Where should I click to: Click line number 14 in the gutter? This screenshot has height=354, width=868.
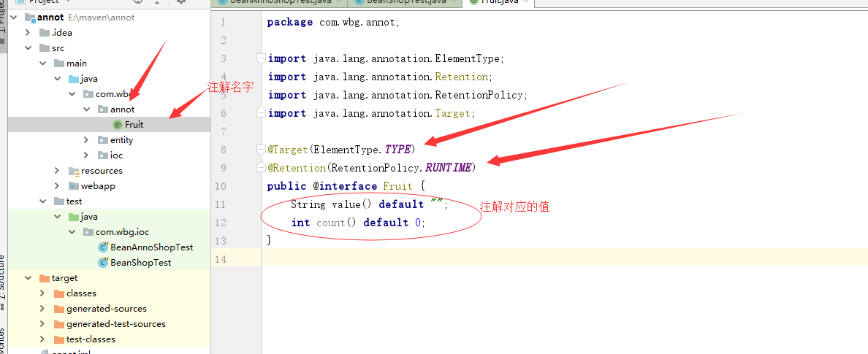coord(221,259)
